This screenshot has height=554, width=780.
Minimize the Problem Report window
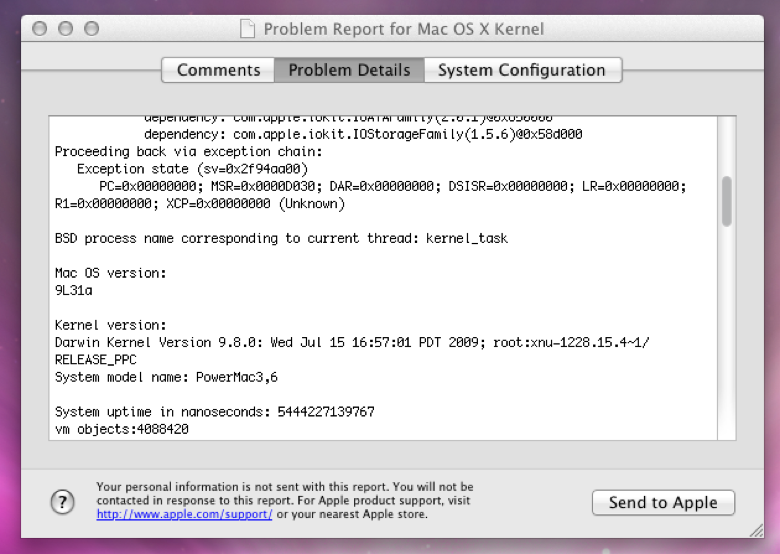(66, 29)
